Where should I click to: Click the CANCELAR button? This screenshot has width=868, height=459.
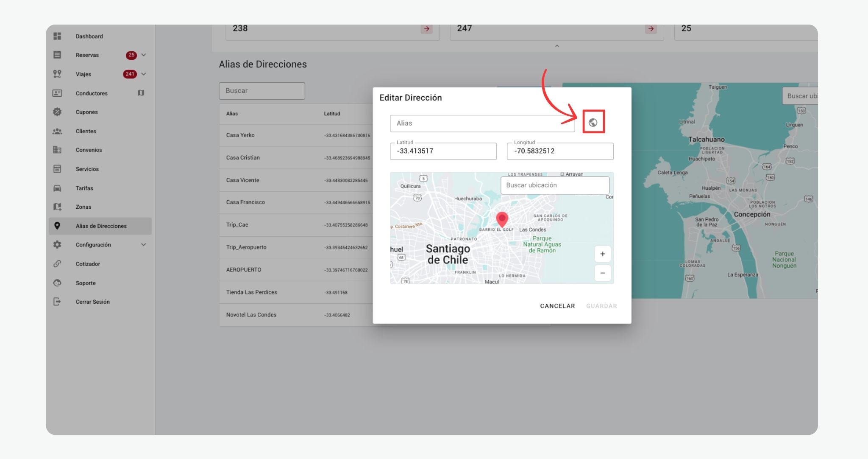557,306
